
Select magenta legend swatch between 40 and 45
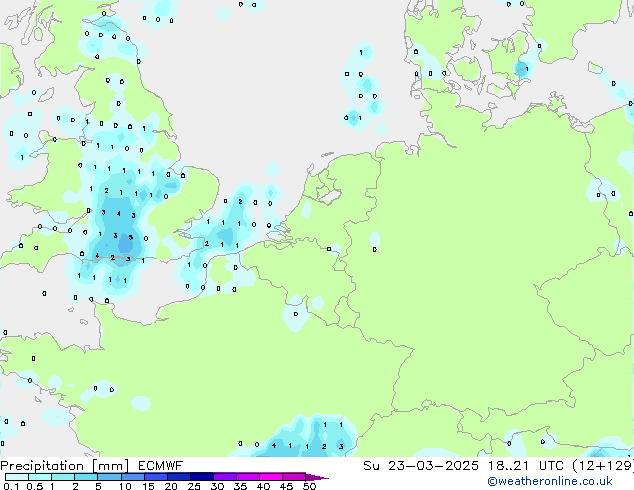pos(271,477)
